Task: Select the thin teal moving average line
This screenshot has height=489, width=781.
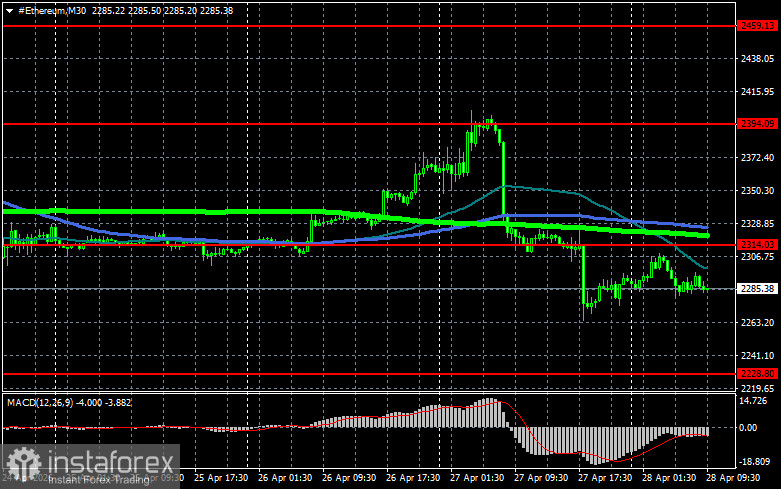Action: 548,190
